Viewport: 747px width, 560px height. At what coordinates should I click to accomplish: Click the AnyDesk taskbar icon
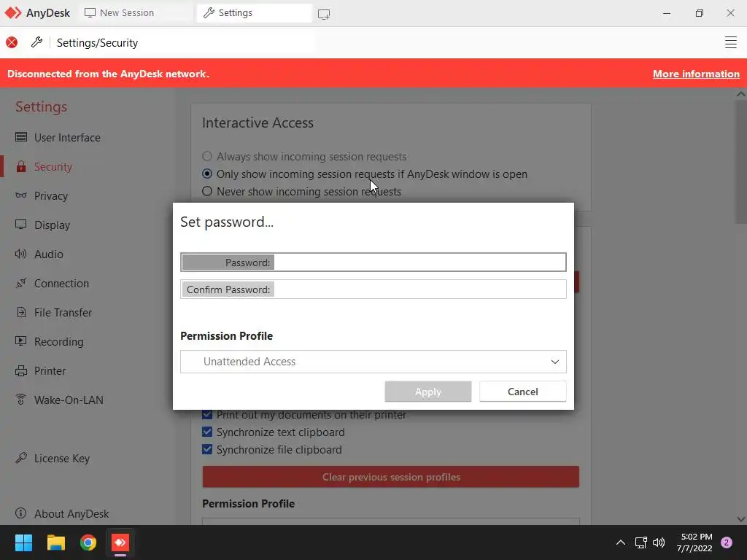click(x=120, y=542)
